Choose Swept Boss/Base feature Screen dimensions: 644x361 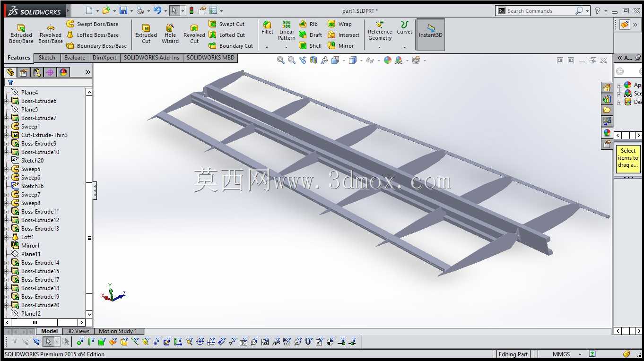point(92,24)
